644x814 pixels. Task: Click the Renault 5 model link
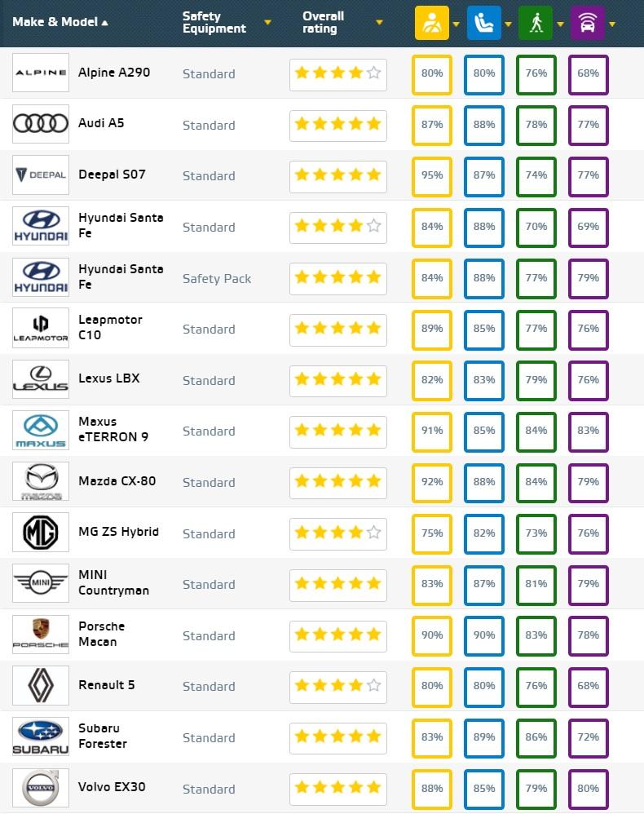pyautogui.click(x=106, y=685)
